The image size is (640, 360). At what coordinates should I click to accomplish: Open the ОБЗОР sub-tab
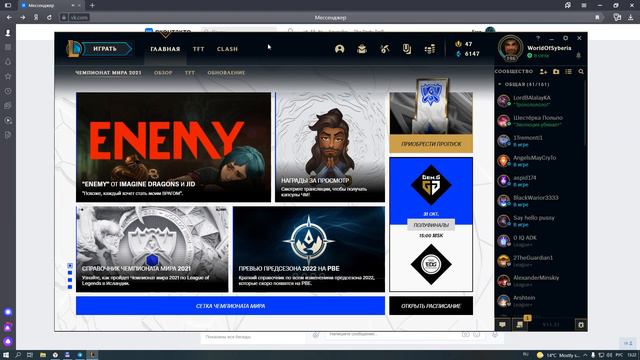click(x=163, y=73)
